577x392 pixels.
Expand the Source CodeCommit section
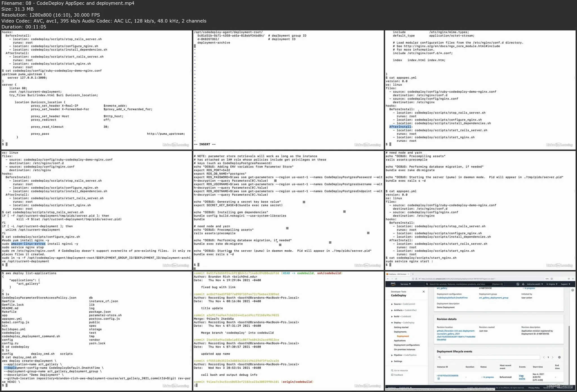[403, 304]
